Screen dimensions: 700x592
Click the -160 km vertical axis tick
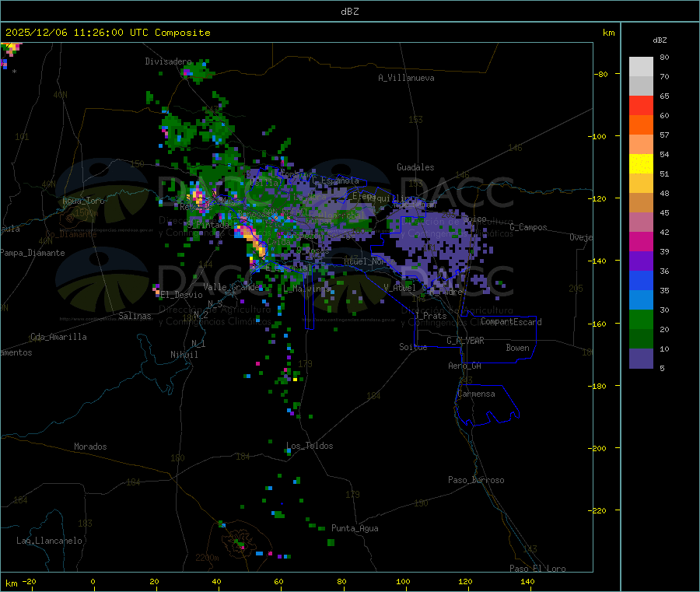pyautogui.click(x=599, y=324)
